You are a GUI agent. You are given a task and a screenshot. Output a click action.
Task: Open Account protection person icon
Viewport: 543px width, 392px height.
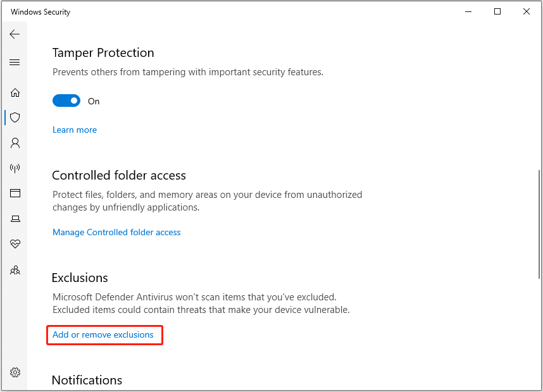(15, 143)
